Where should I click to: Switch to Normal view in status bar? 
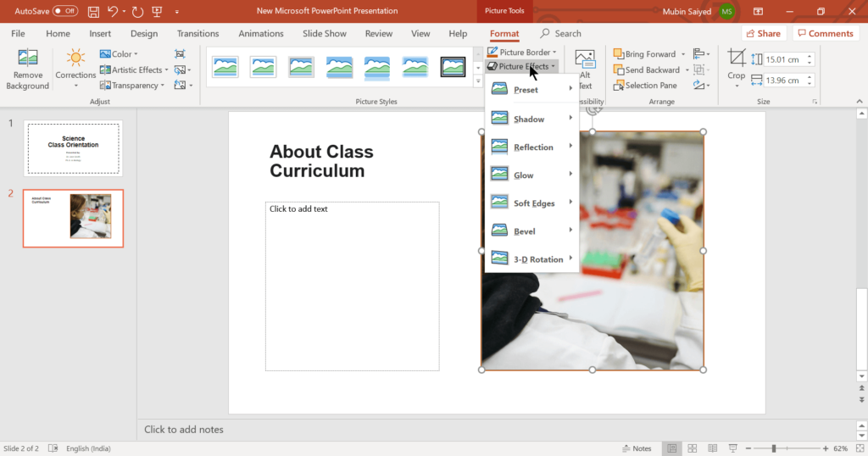[671, 448]
